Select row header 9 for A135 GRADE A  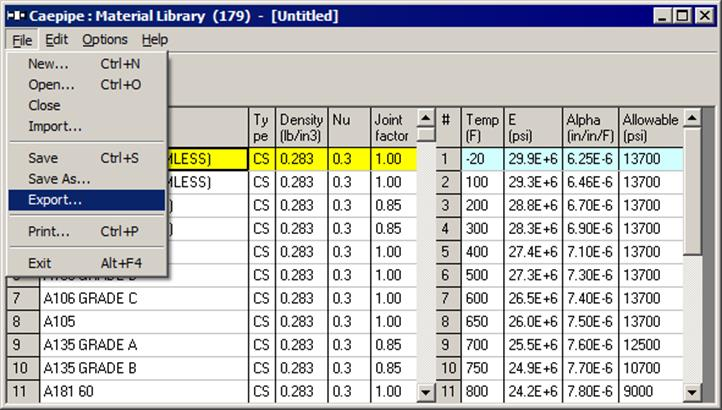coord(23,345)
